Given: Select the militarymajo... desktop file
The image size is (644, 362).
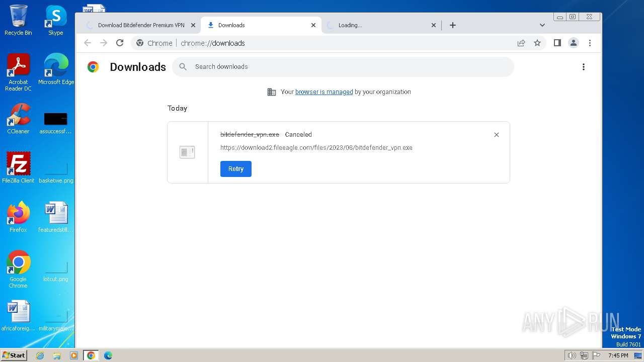Looking at the screenshot, I should [56, 320].
